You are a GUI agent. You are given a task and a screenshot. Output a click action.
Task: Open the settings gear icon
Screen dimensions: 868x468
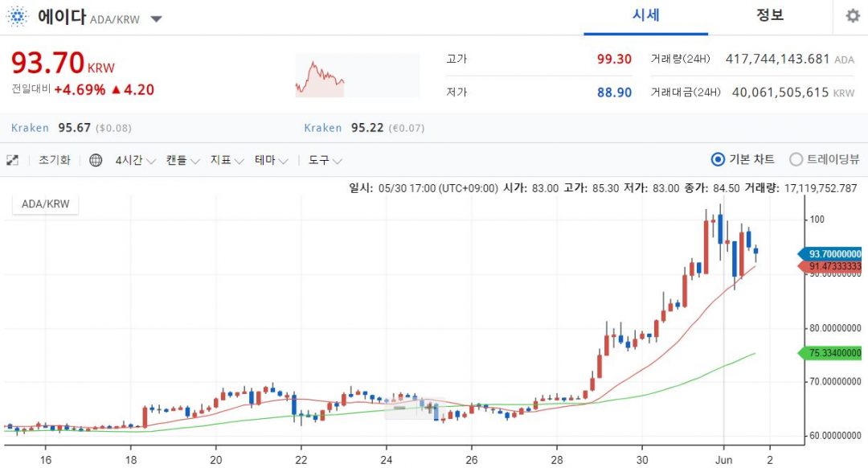pyautogui.click(x=853, y=15)
